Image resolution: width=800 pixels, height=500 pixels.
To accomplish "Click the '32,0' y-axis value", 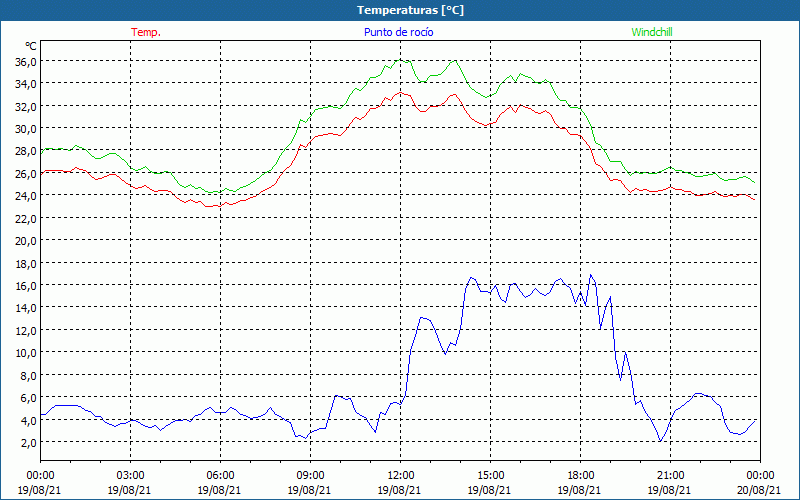I will click(x=26, y=107).
